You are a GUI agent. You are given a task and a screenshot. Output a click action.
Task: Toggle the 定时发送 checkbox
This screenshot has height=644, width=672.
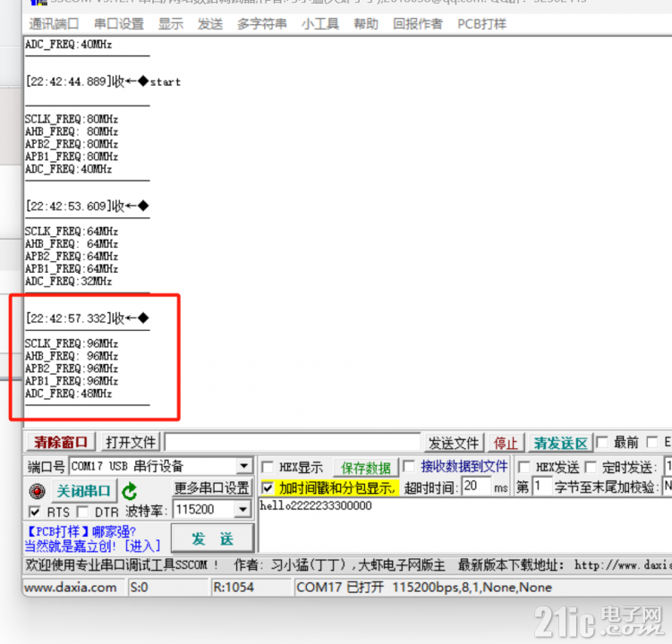tap(591, 467)
